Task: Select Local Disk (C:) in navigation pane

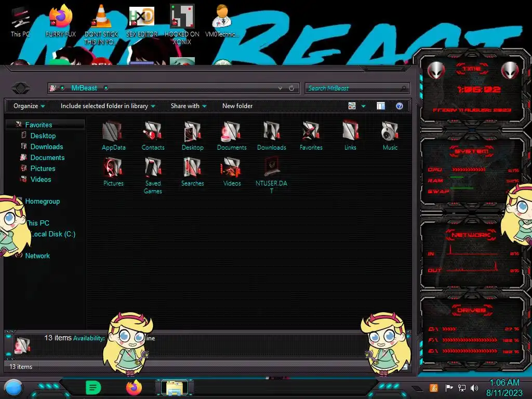Action: pos(54,234)
